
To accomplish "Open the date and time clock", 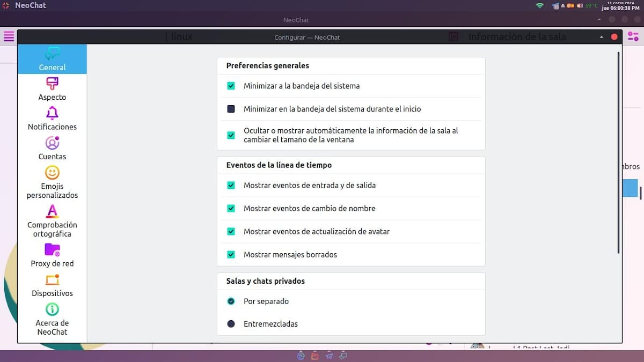I will click(x=621, y=5).
